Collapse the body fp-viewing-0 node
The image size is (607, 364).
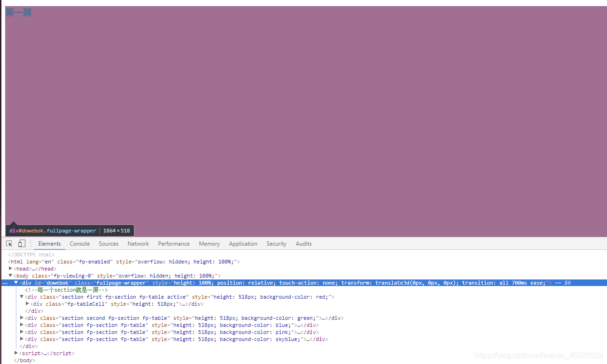pyautogui.click(x=11, y=276)
